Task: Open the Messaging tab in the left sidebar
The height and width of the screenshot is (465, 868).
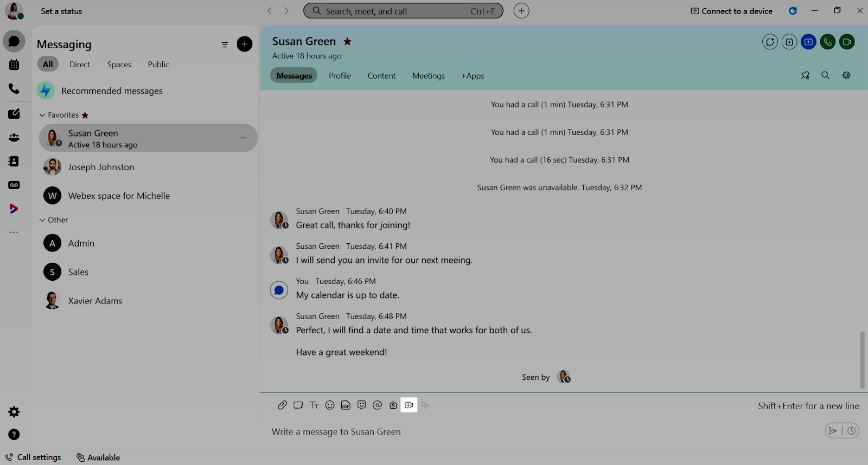Action: point(14,41)
